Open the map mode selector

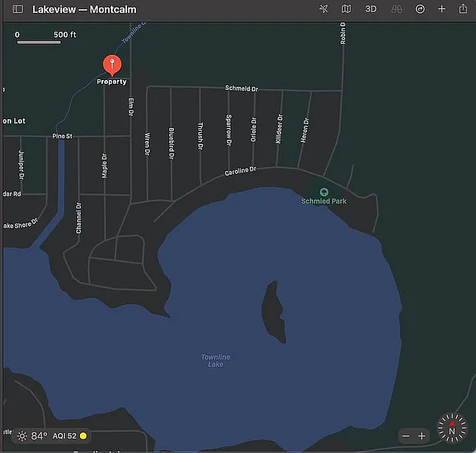point(346,9)
